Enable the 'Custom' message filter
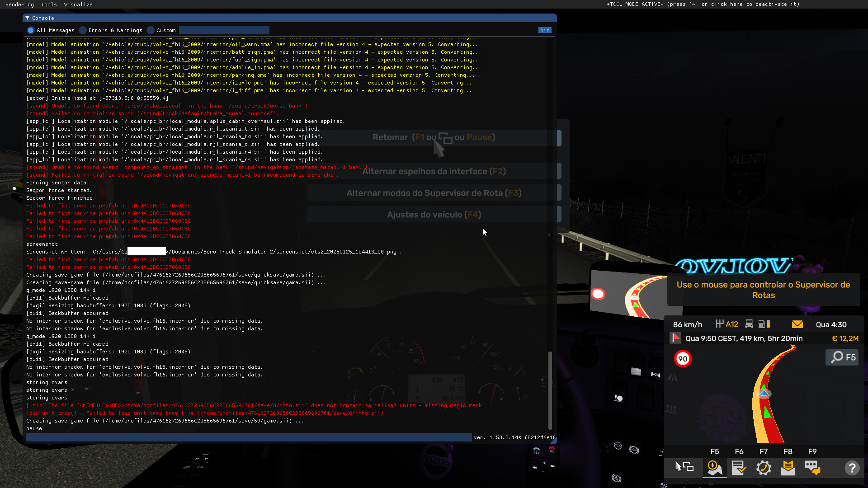The image size is (868, 488). click(150, 30)
